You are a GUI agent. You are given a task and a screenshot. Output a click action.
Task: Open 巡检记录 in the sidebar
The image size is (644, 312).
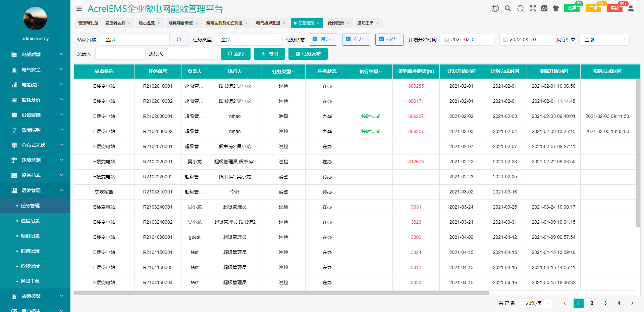point(35,221)
